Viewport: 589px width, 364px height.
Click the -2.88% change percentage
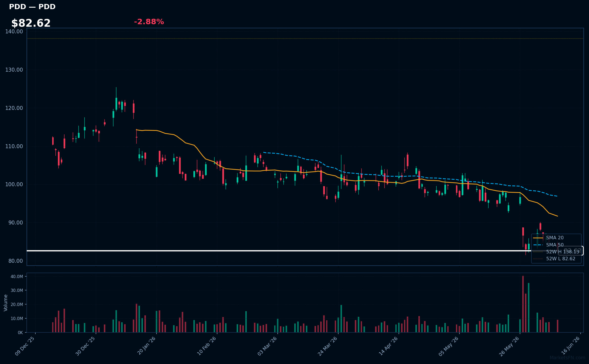[x=149, y=22]
